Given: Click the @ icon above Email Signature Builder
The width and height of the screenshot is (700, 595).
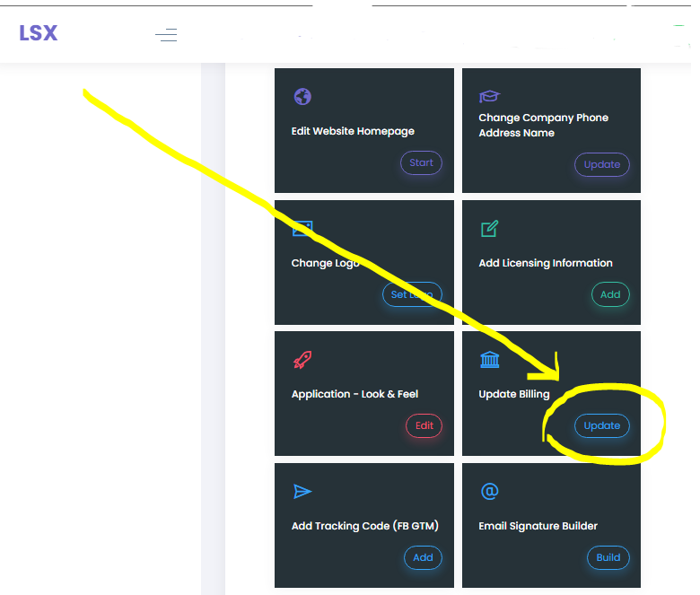Looking at the screenshot, I should (x=489, y=491).
